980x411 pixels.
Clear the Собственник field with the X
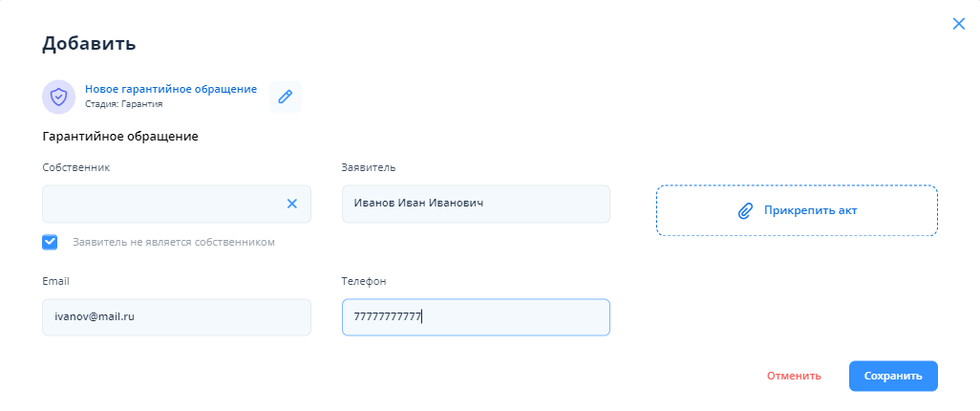292,204
